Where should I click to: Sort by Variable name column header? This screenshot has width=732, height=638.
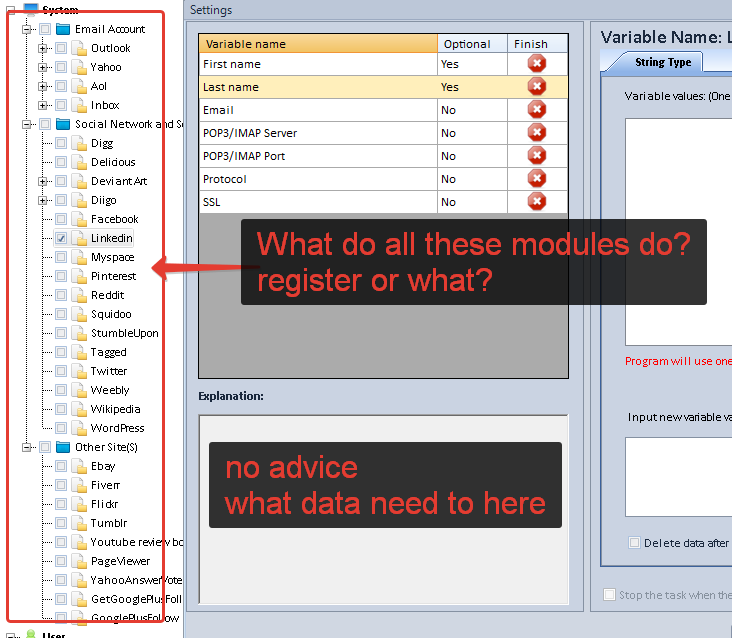[318, 44]
